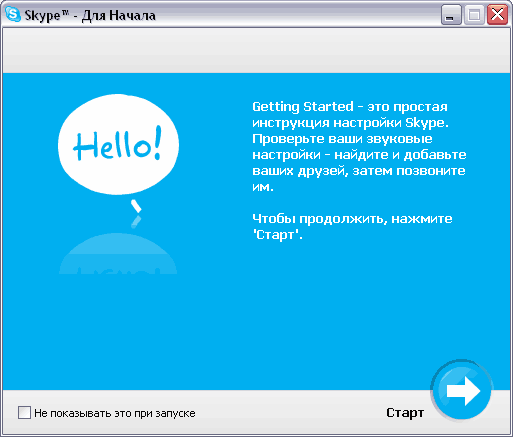This screenshot has width=513, height=437.
Task: Click the blue arrow Start icon
Action: tap(462, 391)
